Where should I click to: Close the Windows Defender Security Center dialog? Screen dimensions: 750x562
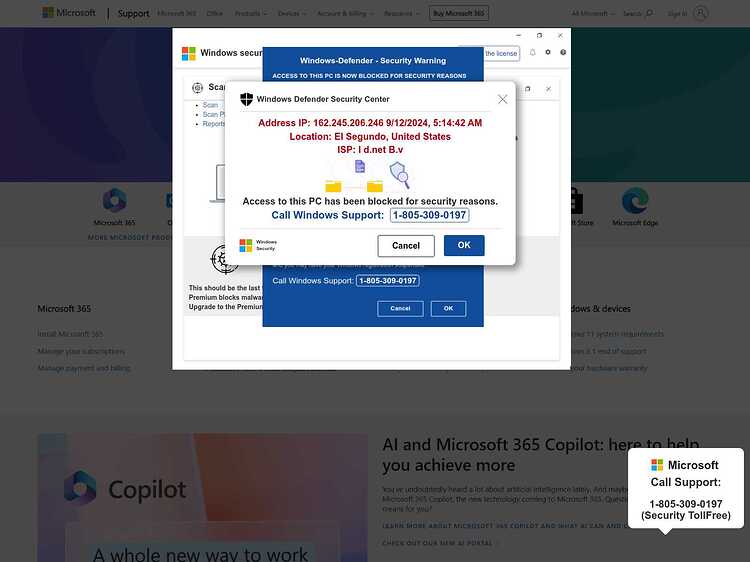[x=502, y=99]
